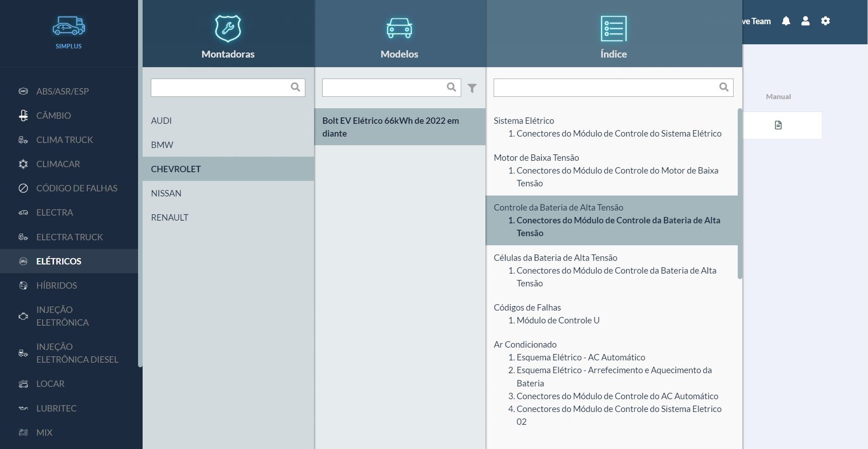The width and height of the screenshot is (868, 449).
Task: Select the NISSAN manufacturer
Action: (x=166, y=193)
